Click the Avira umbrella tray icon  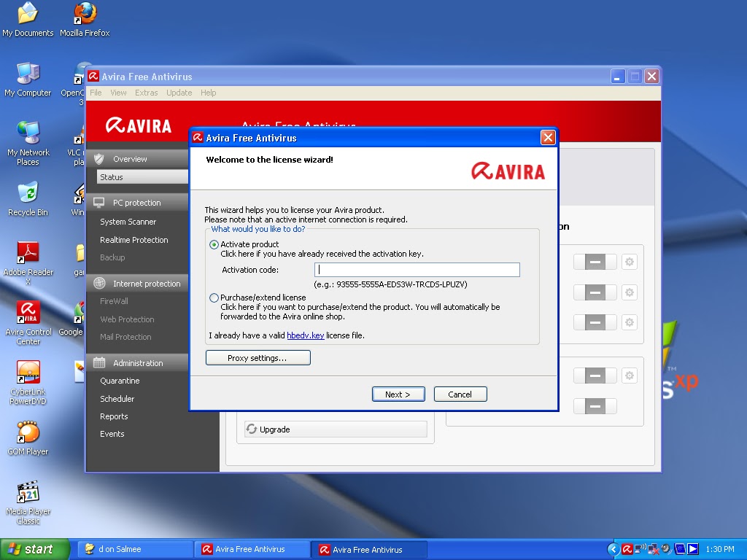(627, 549)
